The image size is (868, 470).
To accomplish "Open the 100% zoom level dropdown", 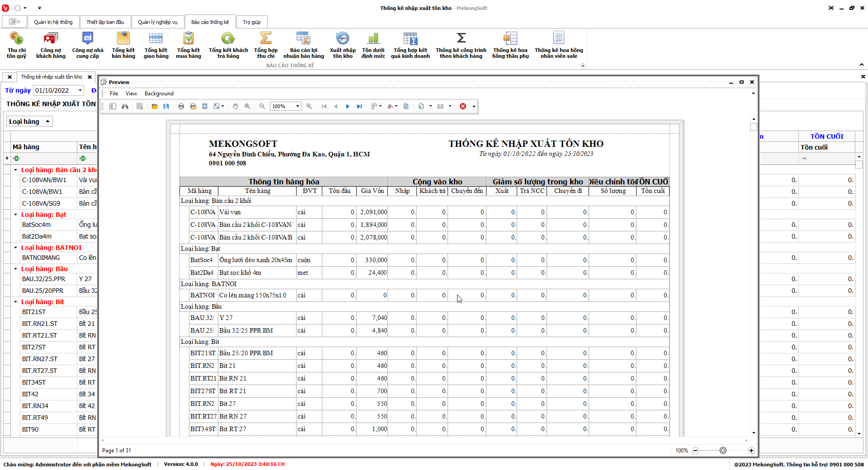I will coord(297,106).
